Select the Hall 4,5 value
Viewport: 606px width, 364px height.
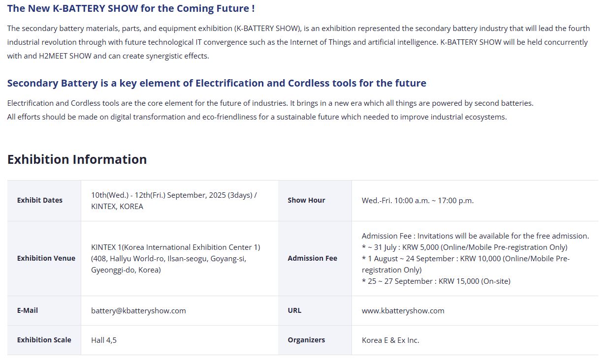click(104, 340)
